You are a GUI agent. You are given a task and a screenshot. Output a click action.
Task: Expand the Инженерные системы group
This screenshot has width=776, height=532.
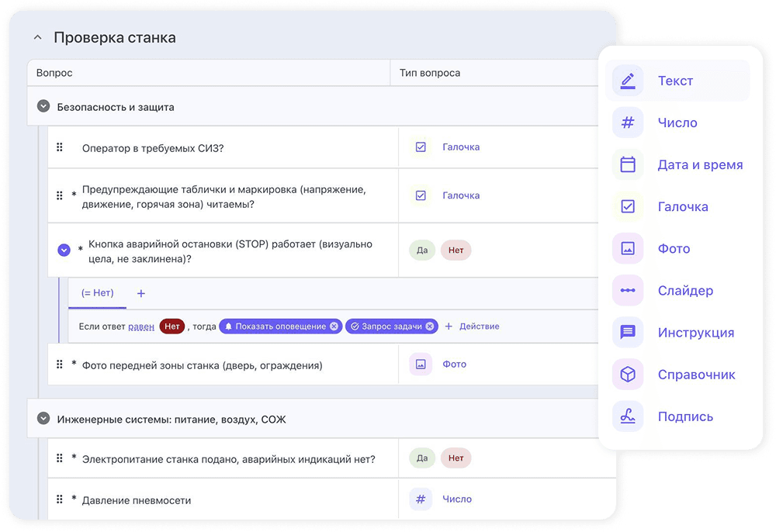[x=43, y=417]
